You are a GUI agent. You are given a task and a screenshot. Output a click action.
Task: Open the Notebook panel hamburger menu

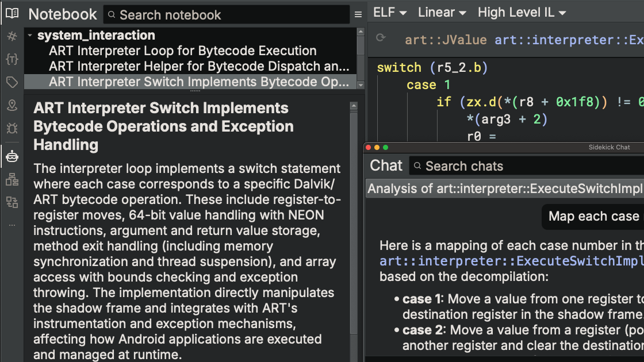(x=358, y=14)
